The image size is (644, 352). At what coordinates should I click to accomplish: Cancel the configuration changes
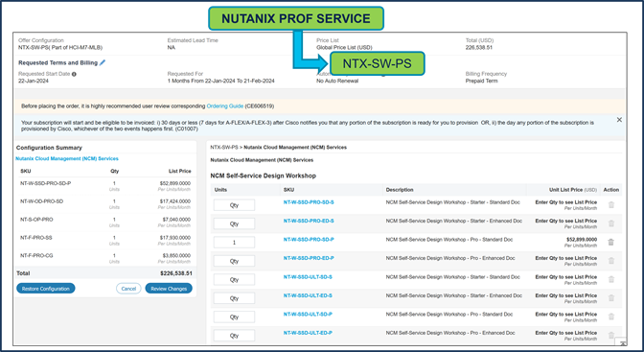(128, 289)
